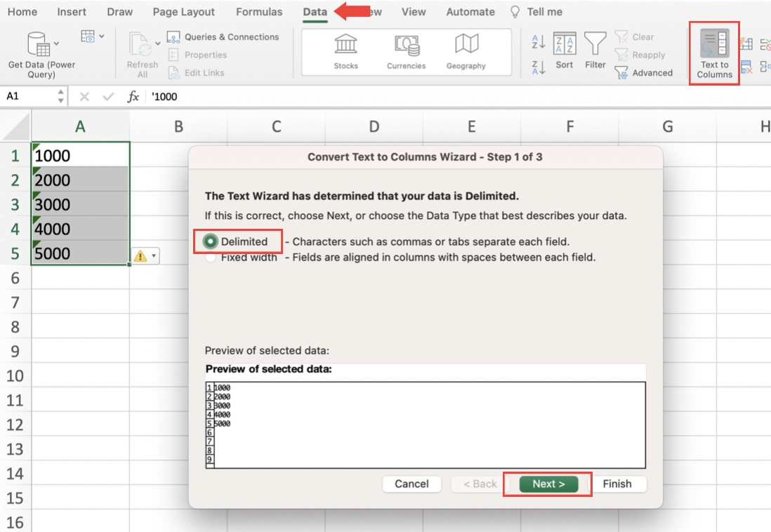
Task: Open the Automate tab
Action: tap(470, 12)
